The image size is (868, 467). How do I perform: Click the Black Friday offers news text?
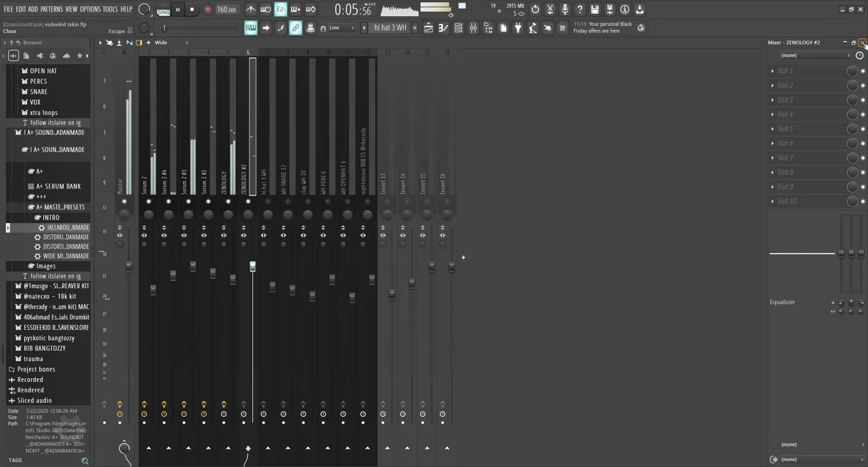[x=603, y=28]
